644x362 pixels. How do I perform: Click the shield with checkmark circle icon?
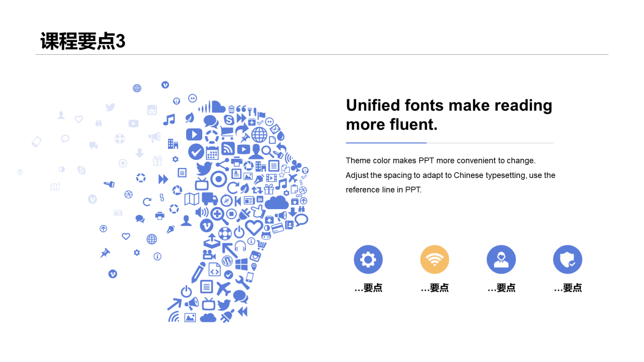(x=568, y=259)
